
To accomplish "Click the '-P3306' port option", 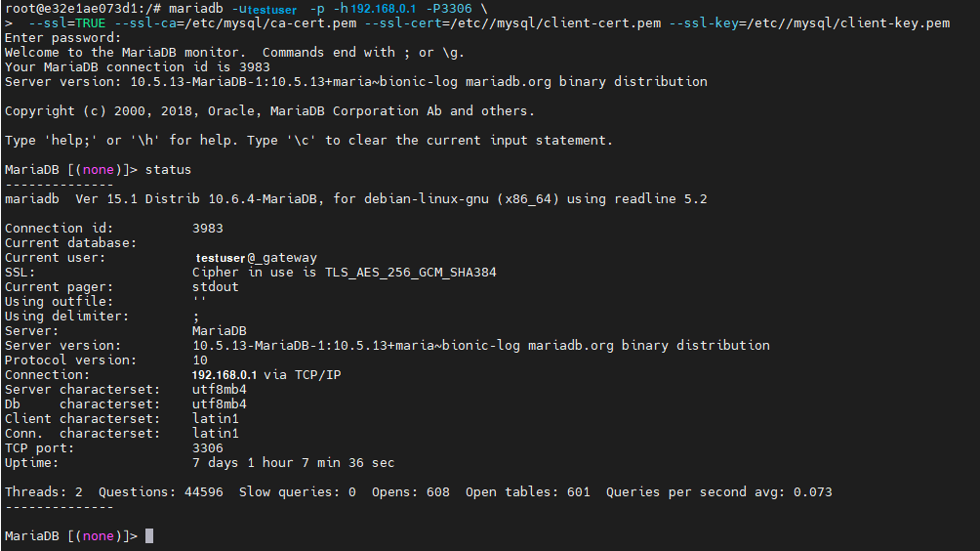I will click(449, 9).
